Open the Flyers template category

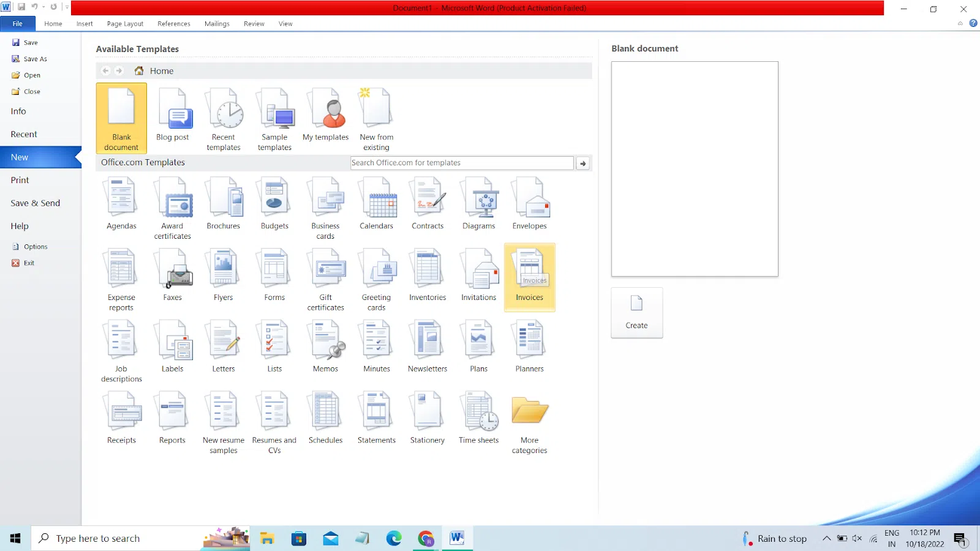(x=224, y=275)
